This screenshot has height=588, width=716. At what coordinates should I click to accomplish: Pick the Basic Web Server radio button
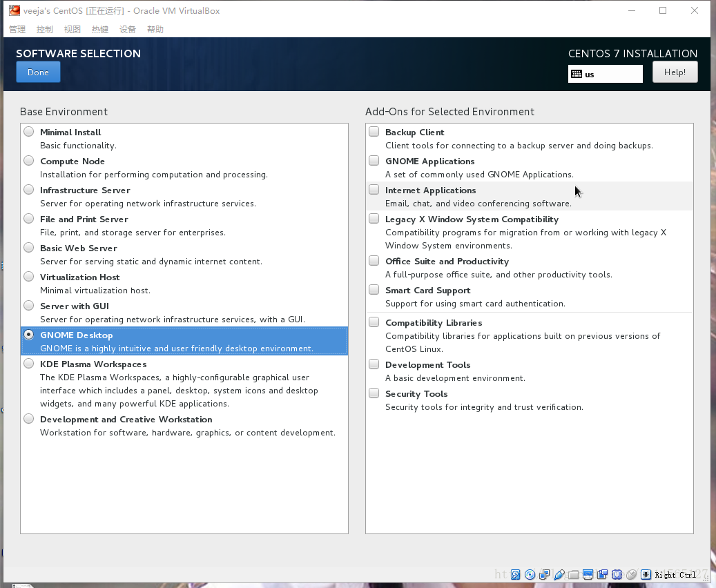[x=29, y=248]
